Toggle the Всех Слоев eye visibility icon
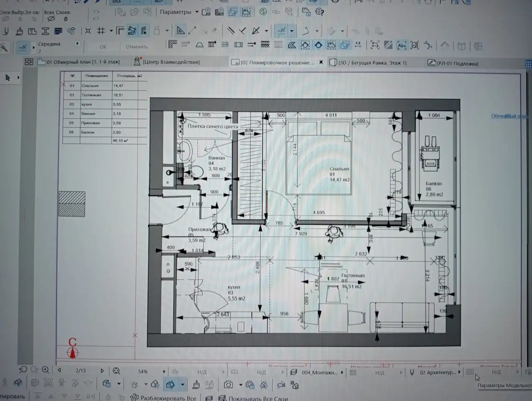This screenshot has width=532, height=401. [51, 19]
